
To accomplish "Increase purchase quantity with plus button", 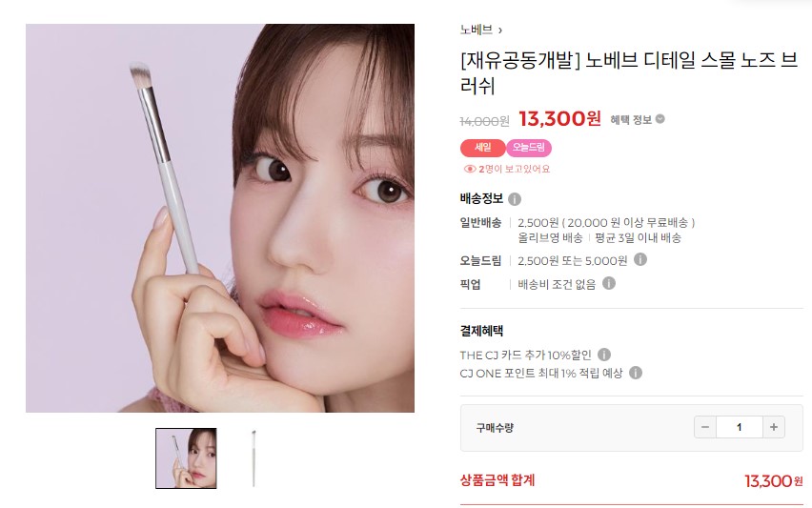I will coord(774,427).
